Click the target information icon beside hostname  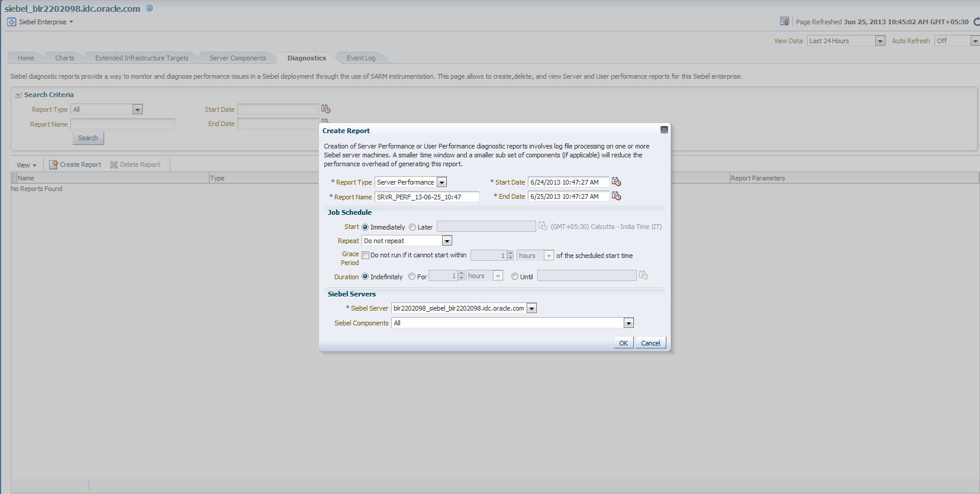coord(149,8)
